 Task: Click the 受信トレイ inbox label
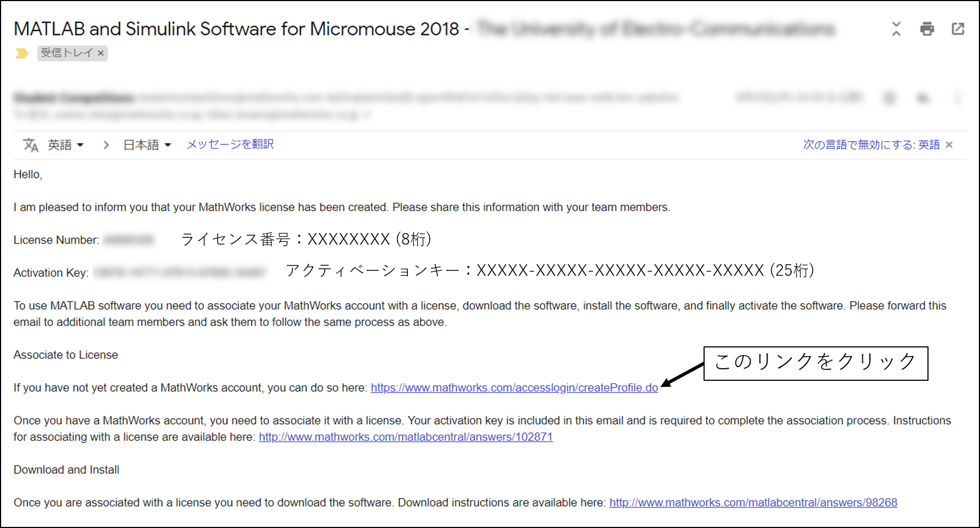(67, 53)
